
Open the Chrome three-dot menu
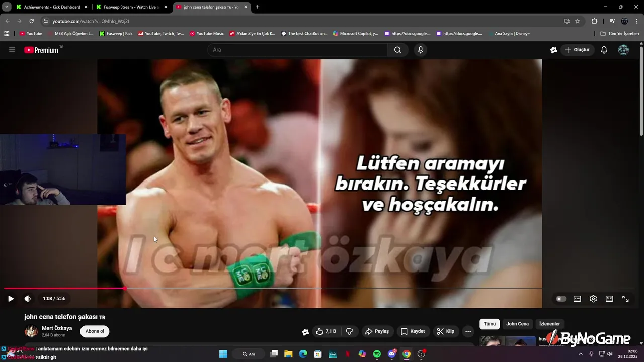click(x=637, y=21)
